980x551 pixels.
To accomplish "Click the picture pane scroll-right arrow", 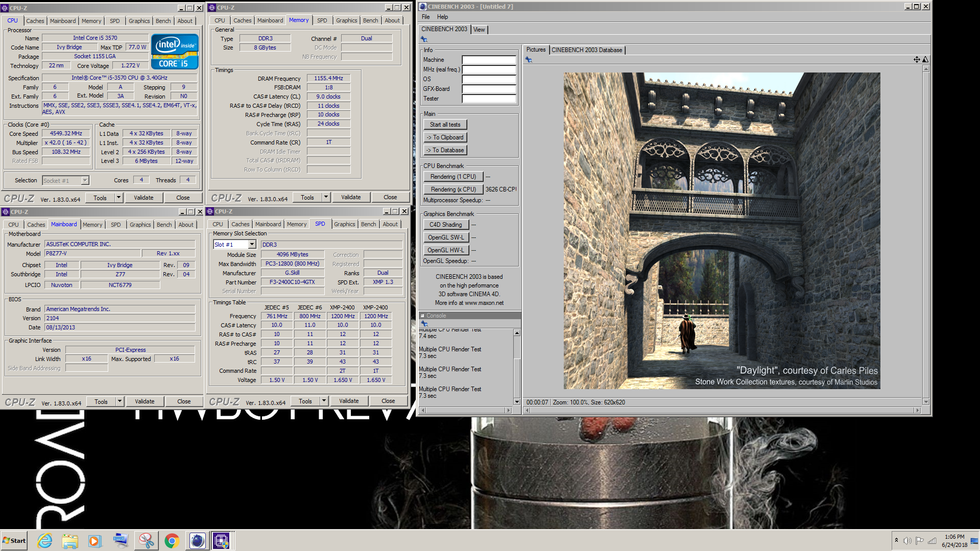I will (917, 410).
